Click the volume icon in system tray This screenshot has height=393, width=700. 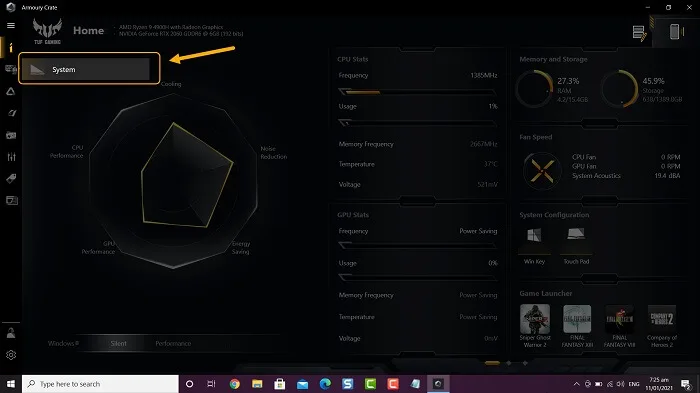[621, 384]
